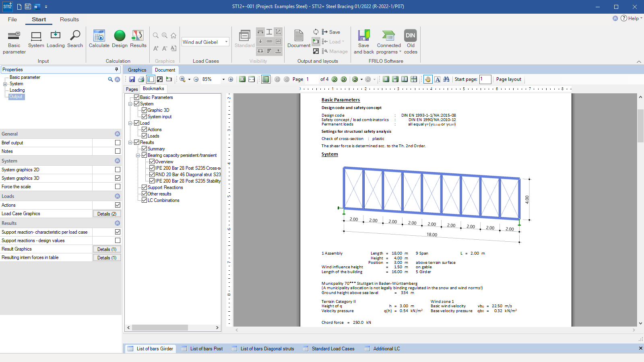The height and width of the screenshot is (362, 644).
Task: Collapse the System bookmark tree node
Action: coord(130,104)
